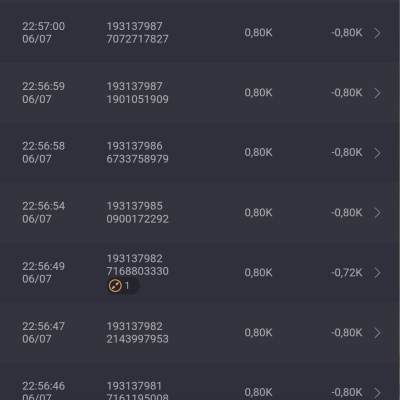This screenshot has height=400, width=400.
Task: Select the badge count 1 pill
Action: tap(123, 286)
